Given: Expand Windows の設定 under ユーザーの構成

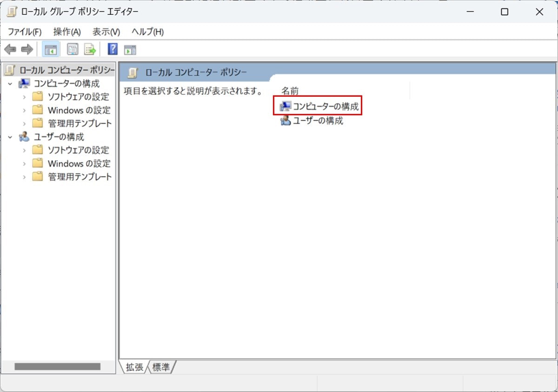Looking at the screenshot, I should click(x=24, y=163).
